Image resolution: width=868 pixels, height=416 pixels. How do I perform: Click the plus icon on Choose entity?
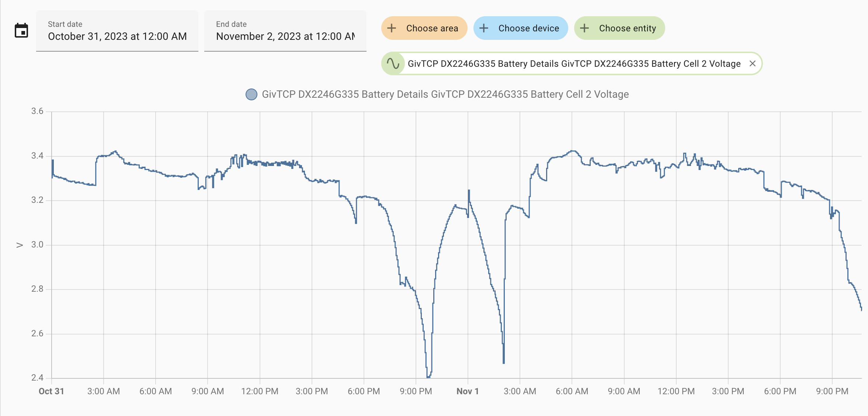click(x=584, y=28)
